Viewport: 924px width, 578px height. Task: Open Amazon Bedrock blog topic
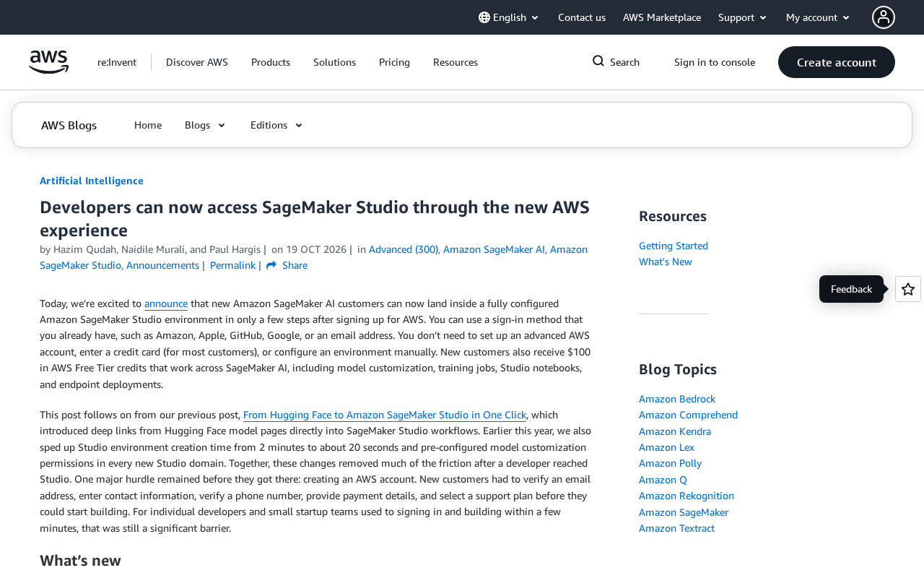tap(677, 399)
